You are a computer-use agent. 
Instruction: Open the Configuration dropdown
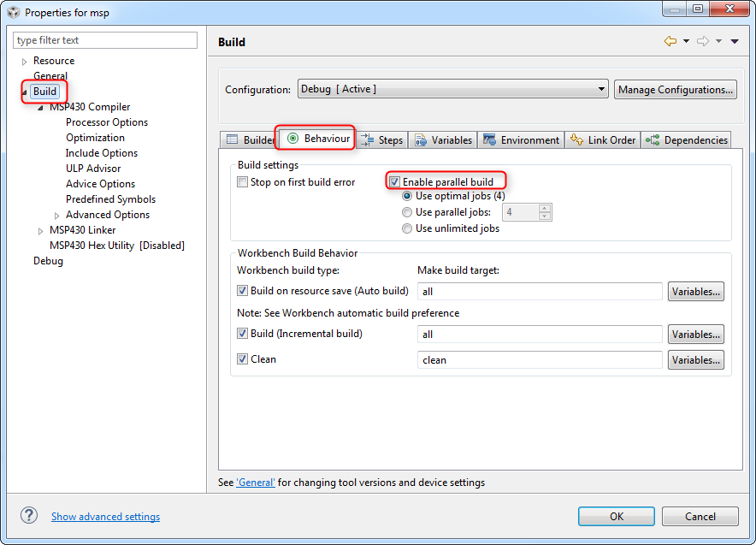(452, 89)
